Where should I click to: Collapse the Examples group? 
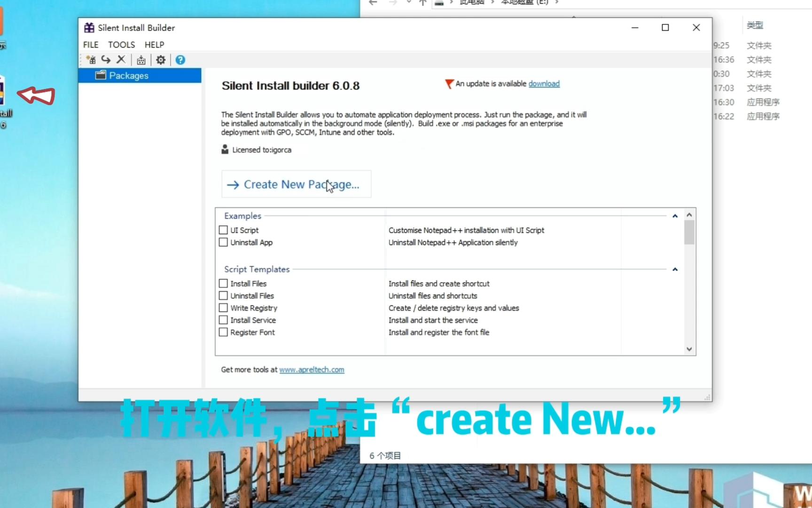675,216
